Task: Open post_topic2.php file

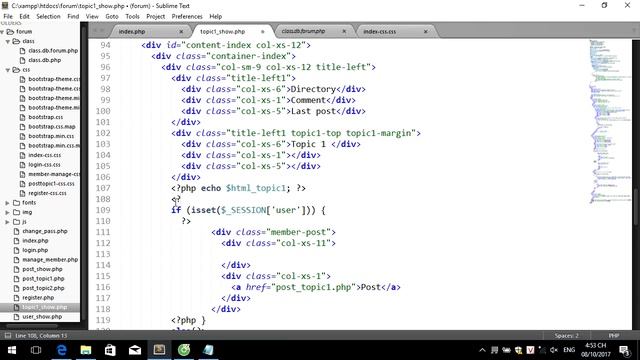Action: [x=43, y=288]
